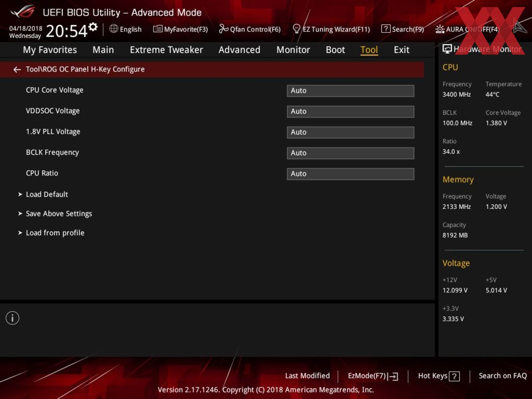Expand Load Default option

point(47,194)
